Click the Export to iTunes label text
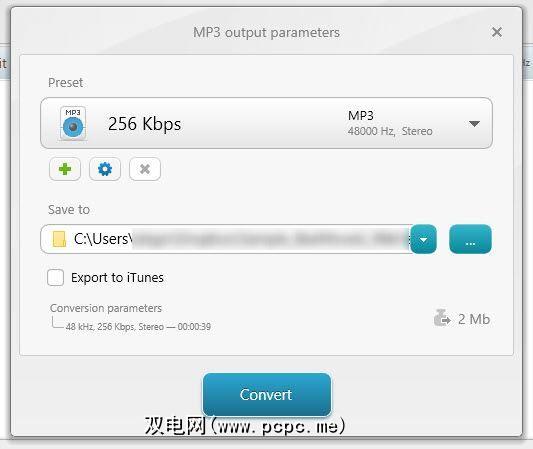The image size is (533, 449). tap(117, 278)
